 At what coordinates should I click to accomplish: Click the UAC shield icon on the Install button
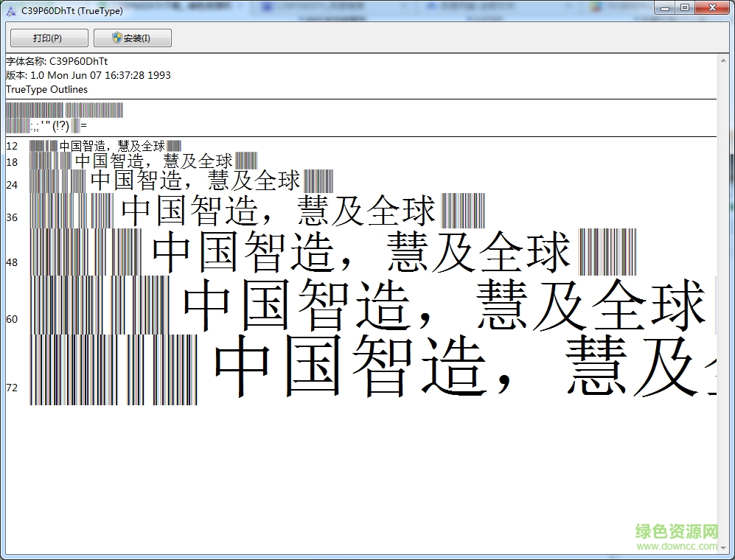pyautogui.click(x=115, y=38)
